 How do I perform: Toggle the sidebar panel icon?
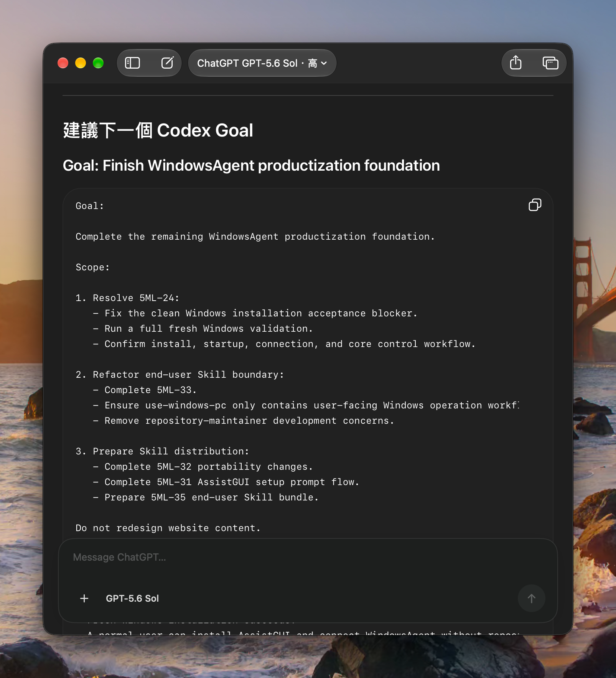(132, 63)
